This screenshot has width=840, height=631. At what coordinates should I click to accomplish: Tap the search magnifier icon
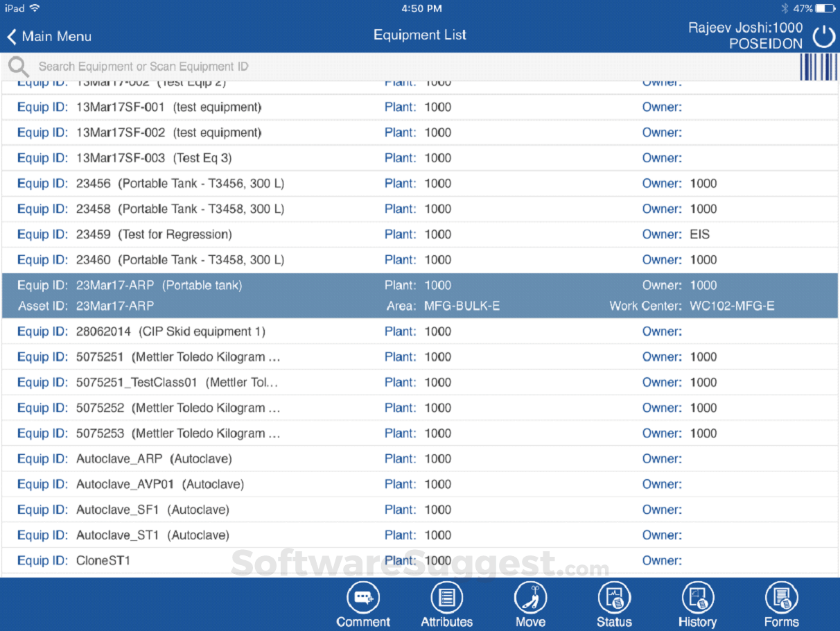point(19,67)
